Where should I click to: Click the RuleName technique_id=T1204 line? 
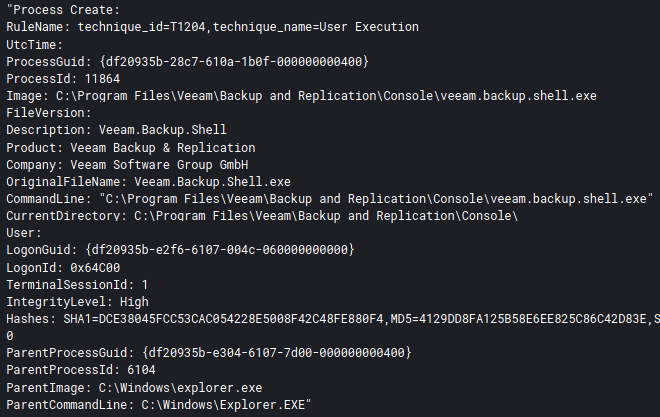pos(212,27)
